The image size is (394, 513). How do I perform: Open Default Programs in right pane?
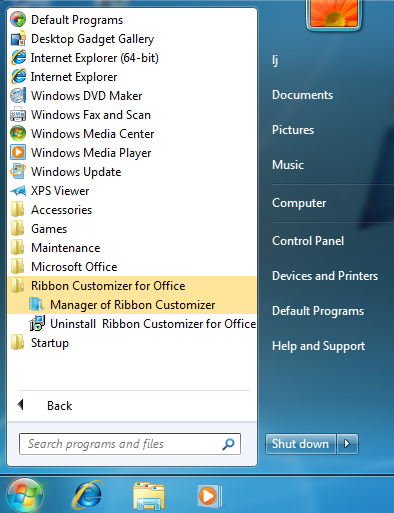point(318,311)
